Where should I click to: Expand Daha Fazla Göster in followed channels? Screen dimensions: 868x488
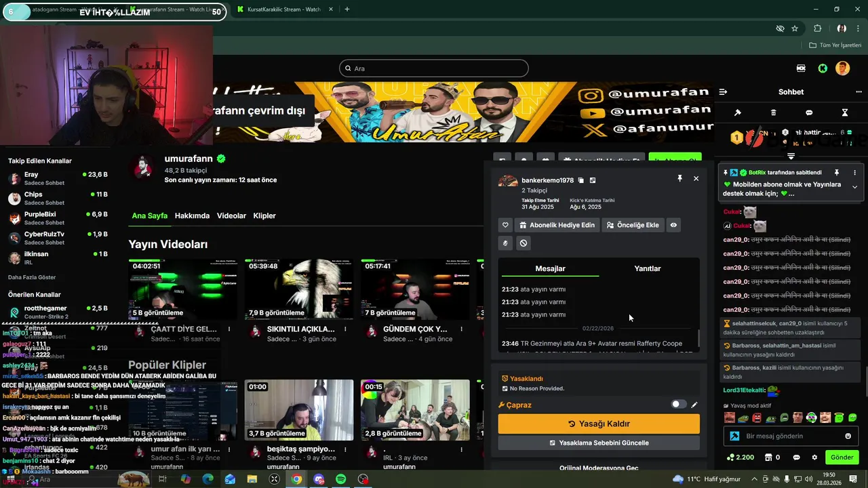point(32,277)
